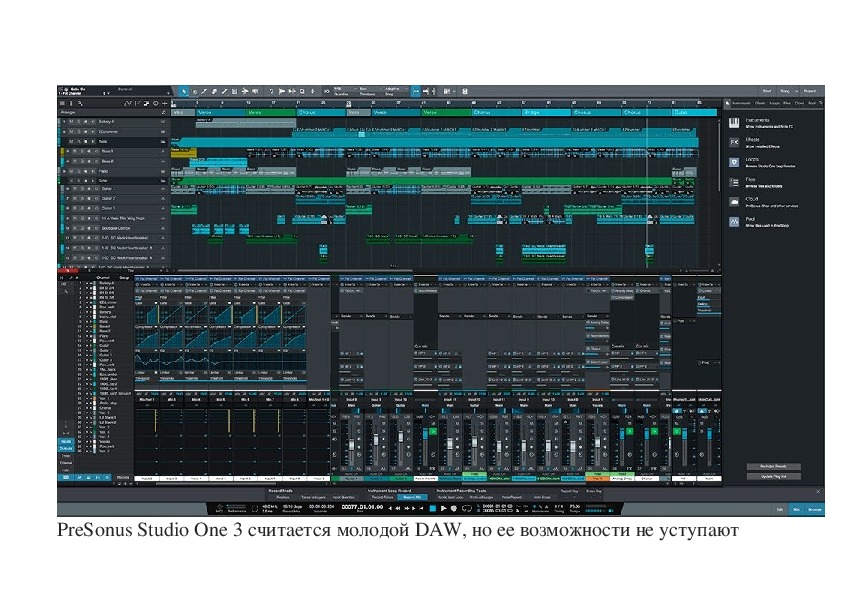Toggle the Loop transport button
842x595 pixels.
(467, 508)
